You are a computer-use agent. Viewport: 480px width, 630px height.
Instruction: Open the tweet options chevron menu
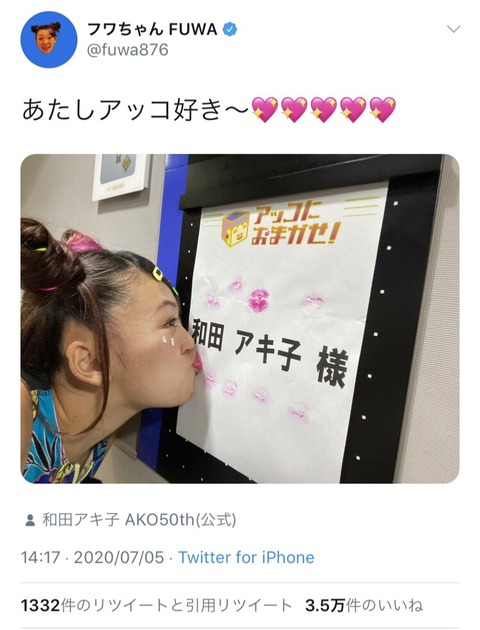[x=453, y=29]
